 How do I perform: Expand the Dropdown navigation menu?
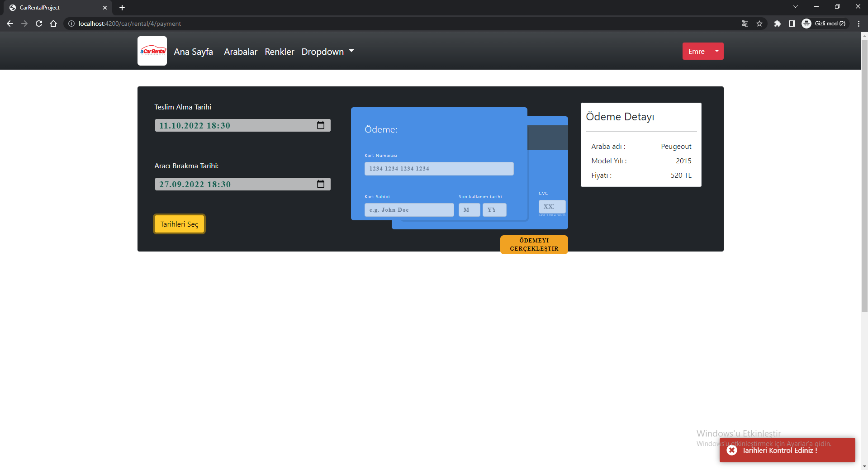tap(327, 52)
